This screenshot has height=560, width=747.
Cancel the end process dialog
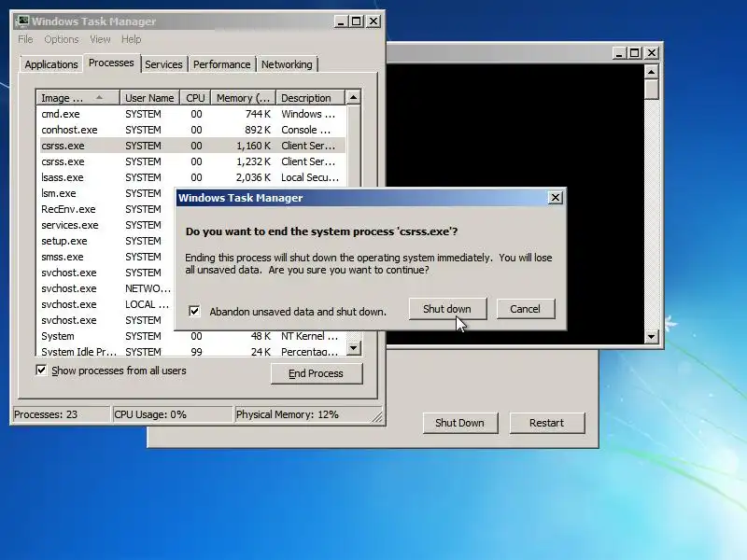[x=526, y=309]
